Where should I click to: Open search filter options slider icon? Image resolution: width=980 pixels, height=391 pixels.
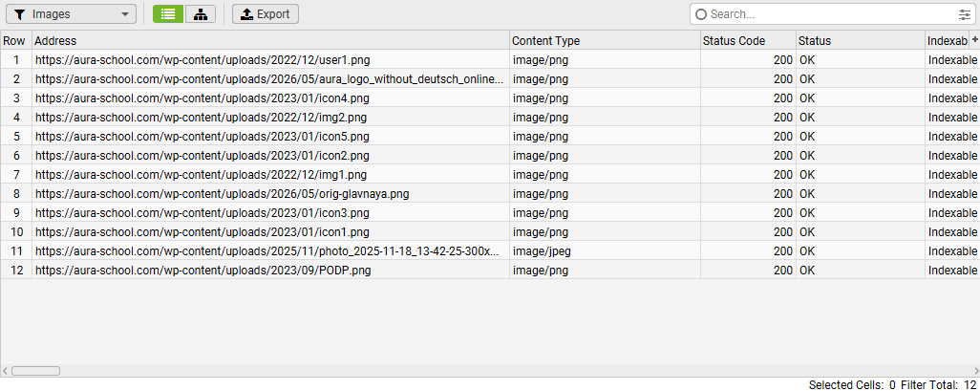click(x=965, y=14)
